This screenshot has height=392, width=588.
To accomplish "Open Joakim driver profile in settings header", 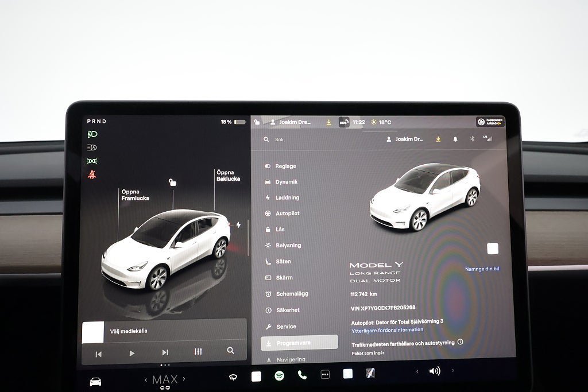I will tap(404, 139).
